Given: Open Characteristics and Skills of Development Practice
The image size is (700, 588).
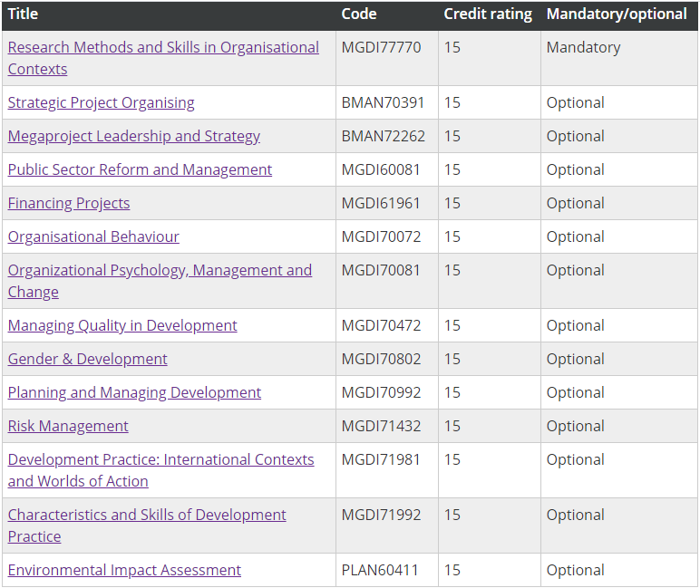Looking at the screenshot, I should coord(147,525).
